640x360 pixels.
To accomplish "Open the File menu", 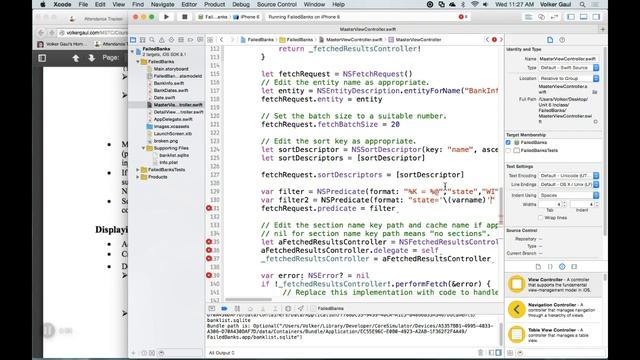I will coord(83,4).
